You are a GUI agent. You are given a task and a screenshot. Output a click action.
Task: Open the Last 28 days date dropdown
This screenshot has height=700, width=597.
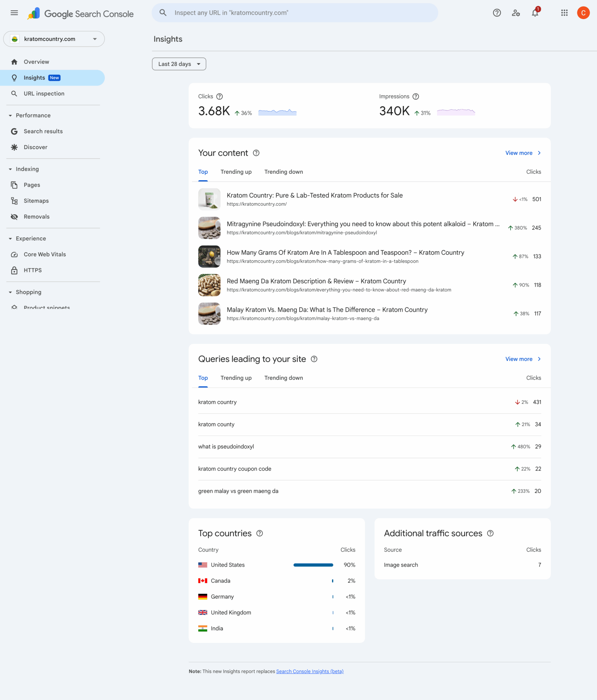pos(179,64)
